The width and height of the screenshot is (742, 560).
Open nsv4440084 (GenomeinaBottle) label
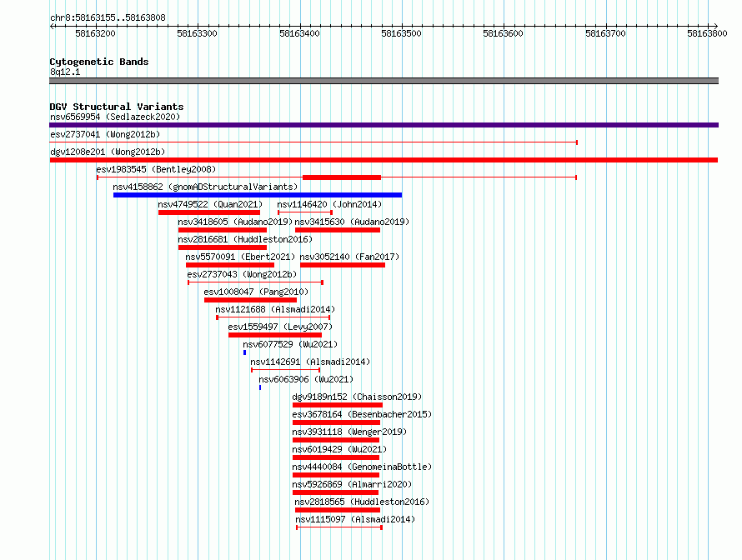tap(362, 467)
